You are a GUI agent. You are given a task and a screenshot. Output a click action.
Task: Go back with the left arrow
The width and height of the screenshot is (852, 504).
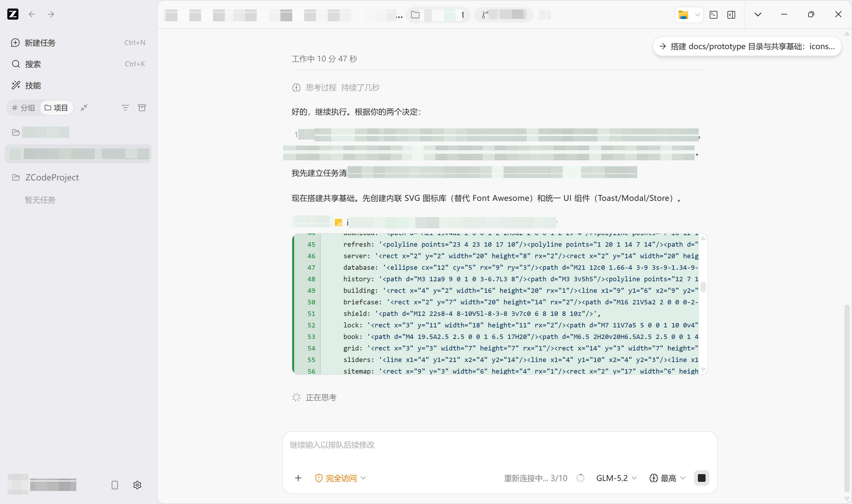tap(32, 14)
